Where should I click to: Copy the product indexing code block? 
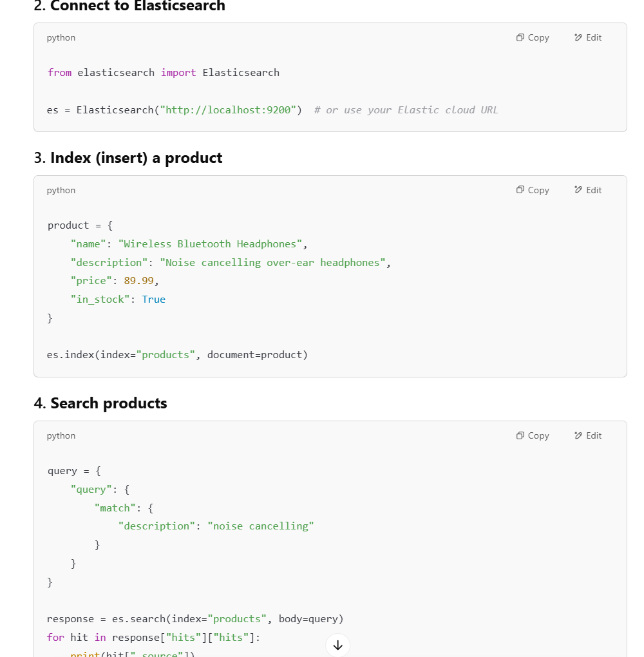coord(533,190)
